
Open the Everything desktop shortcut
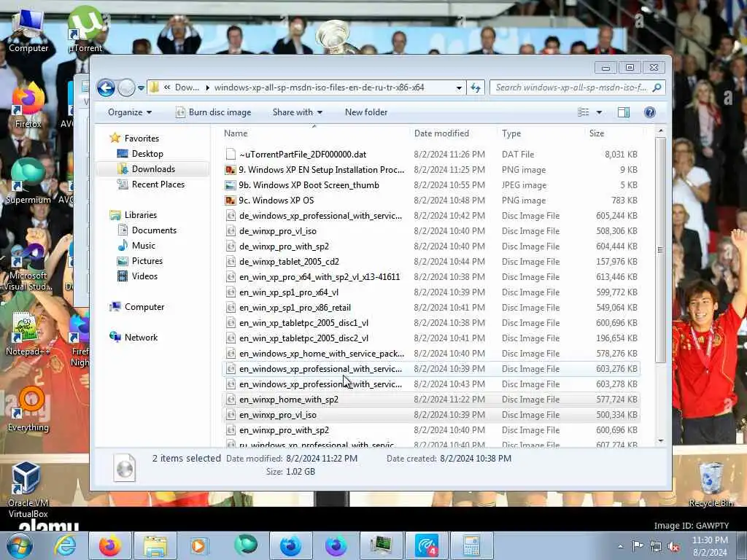tap(28, 409)
